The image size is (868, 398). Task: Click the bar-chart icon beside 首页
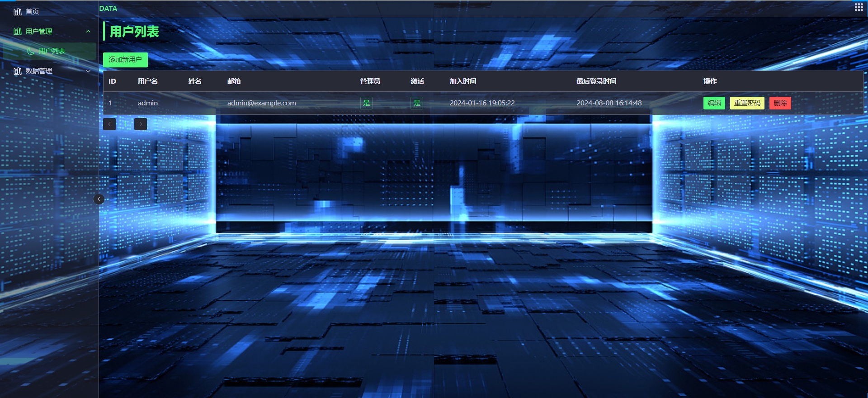pyautogui.click(x=18, y=12)
